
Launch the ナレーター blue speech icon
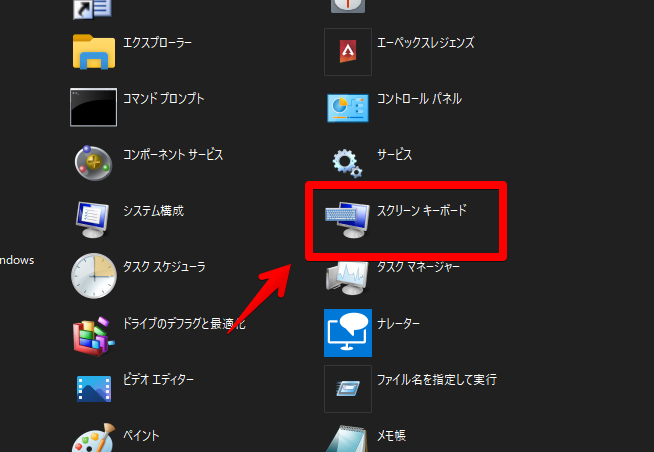click(x=348, y=333)
